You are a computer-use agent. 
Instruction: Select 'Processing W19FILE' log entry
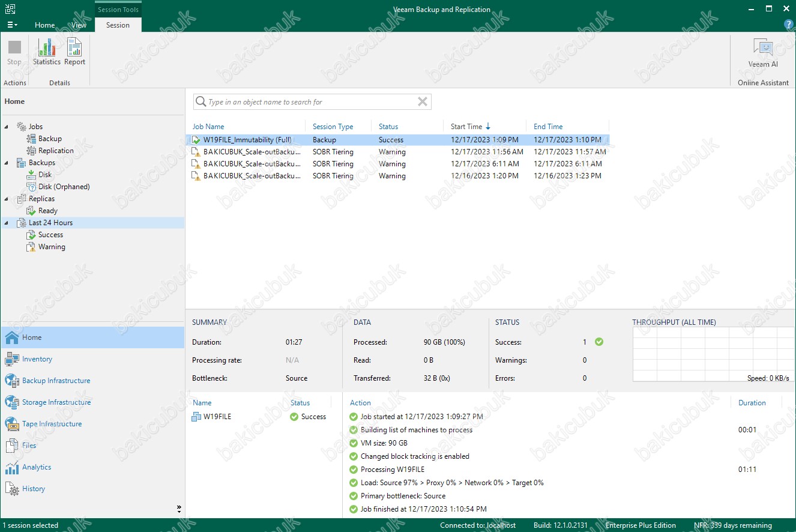point(392,470)
